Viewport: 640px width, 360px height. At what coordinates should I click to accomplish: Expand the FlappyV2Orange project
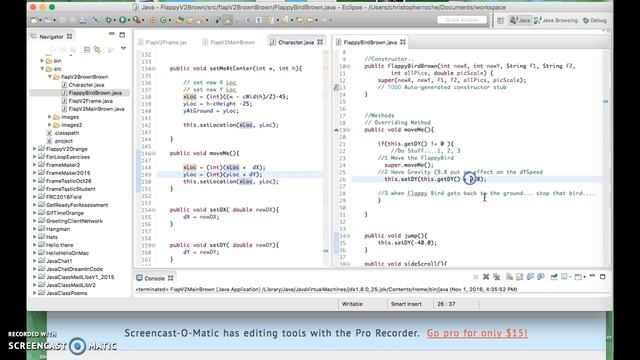pos(34,149)
